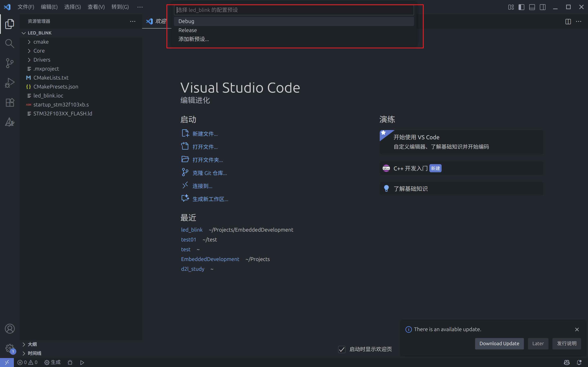
Task: Open the notifications bell in status bar
Action: pyautogui.click(x=579, y=362)
